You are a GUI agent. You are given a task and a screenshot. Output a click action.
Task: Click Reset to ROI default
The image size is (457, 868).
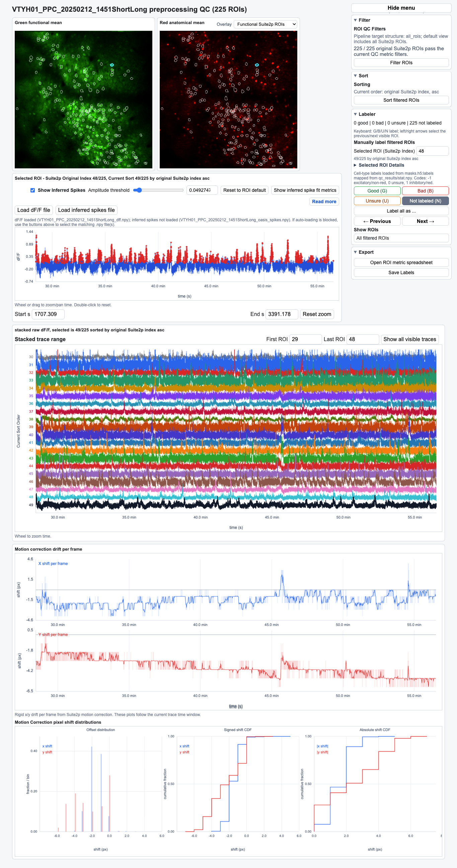tap(244, 190)
